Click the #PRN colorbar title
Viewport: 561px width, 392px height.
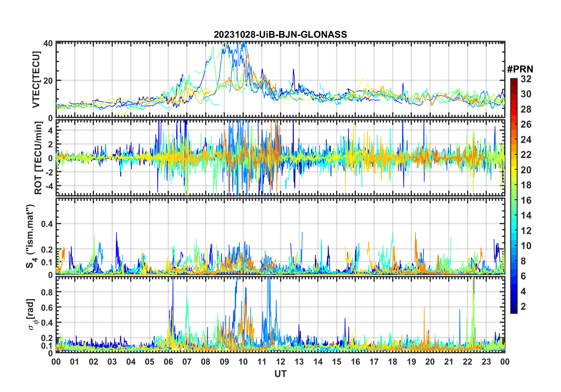pyautogui.click(x=520, y=69)
